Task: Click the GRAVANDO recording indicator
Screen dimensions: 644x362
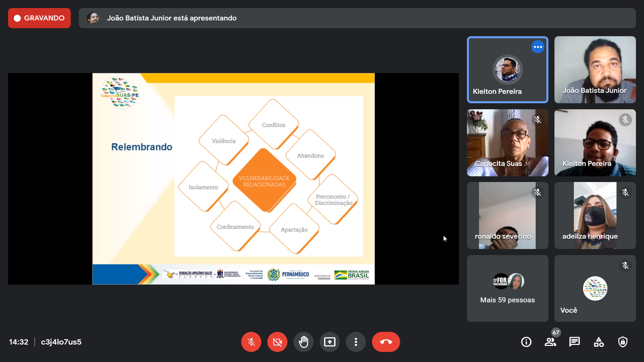Action: [39, 18]
